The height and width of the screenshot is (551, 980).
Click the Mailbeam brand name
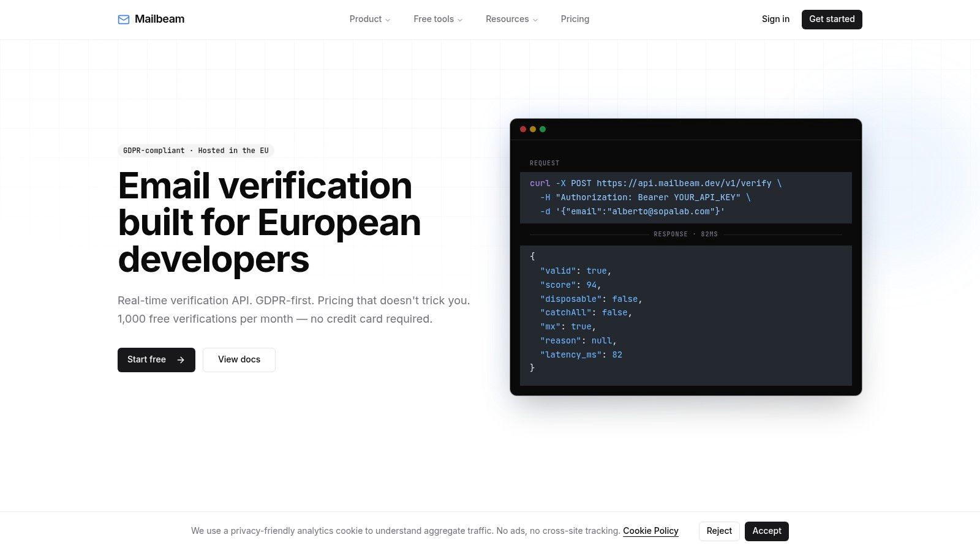click(159, 19)
